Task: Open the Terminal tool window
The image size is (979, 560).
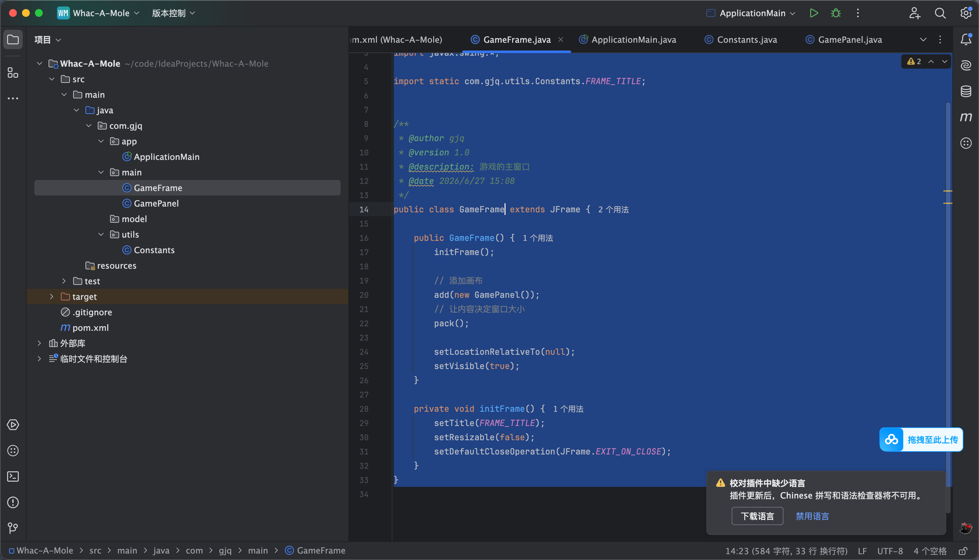Action: coord(13,476)
